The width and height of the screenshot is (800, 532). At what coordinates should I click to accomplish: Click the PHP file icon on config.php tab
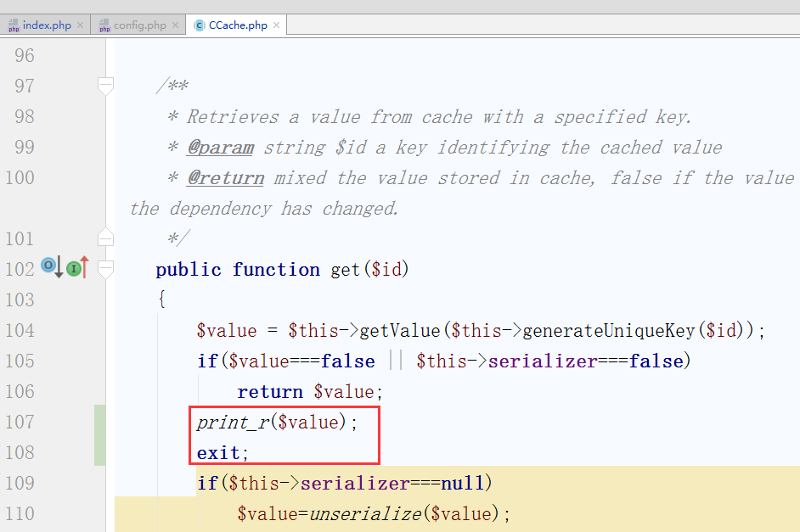click(104, 25)
